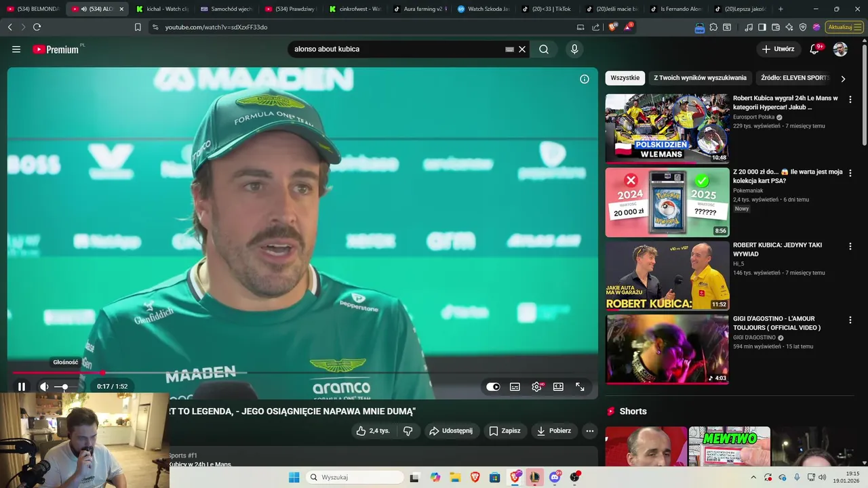Viewport: 868px width, 488px height.
Task: Adjust the player volume slider
Action: click(65, 387)
